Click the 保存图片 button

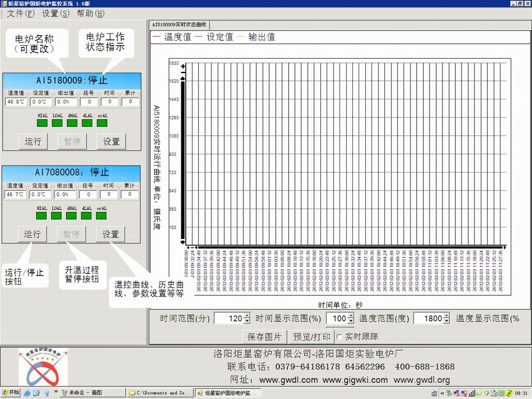(x=264, y=337)
